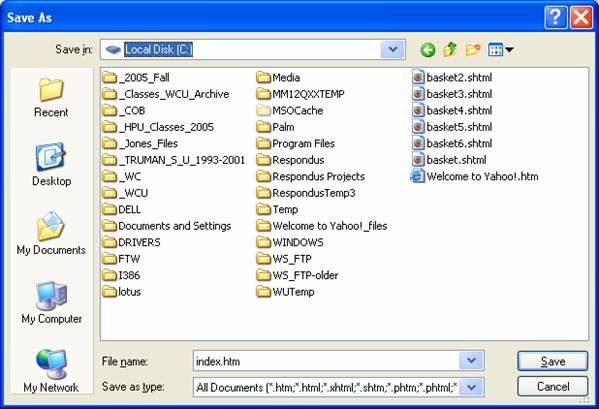The image size is (599, 409).
Task: Open the File name history dropdown
Action: (471, 361)
